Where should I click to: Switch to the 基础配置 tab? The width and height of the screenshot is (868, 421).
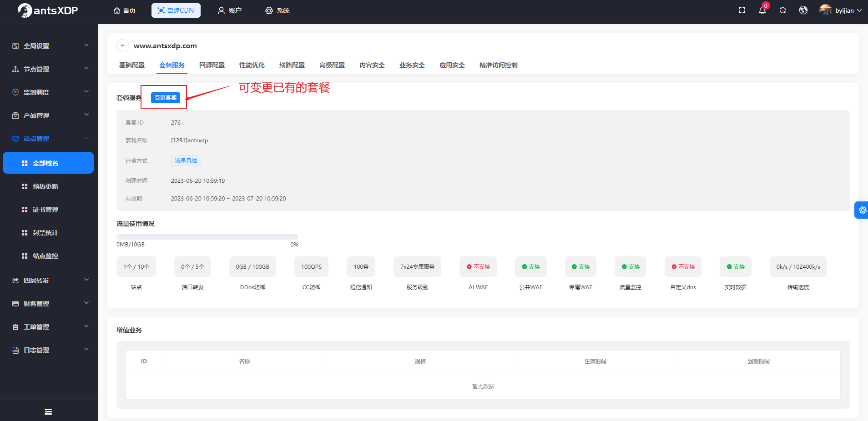[132, 65]
